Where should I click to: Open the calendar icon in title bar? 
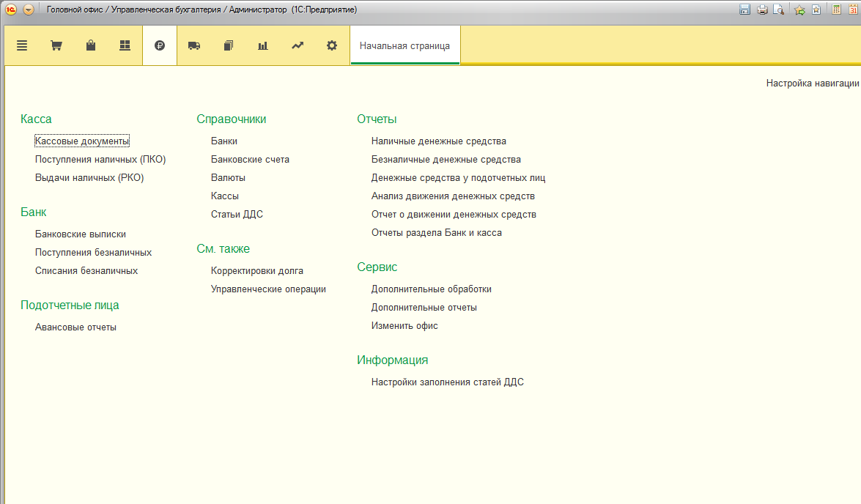[x=854, y=10]
